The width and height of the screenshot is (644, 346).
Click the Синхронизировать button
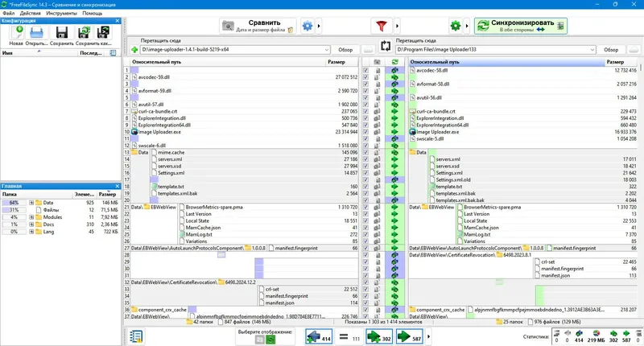coord(521,26)
